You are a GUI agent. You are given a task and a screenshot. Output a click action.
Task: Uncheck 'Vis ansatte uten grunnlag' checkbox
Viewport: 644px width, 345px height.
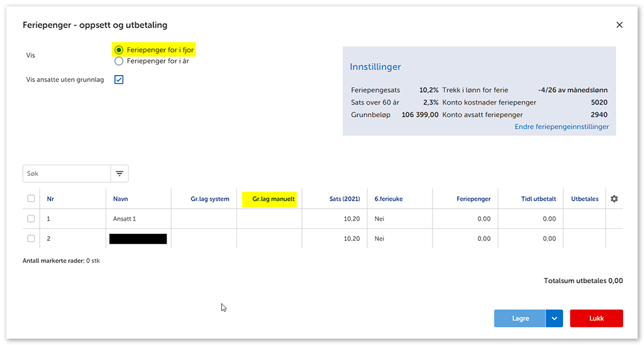(119, 79)
